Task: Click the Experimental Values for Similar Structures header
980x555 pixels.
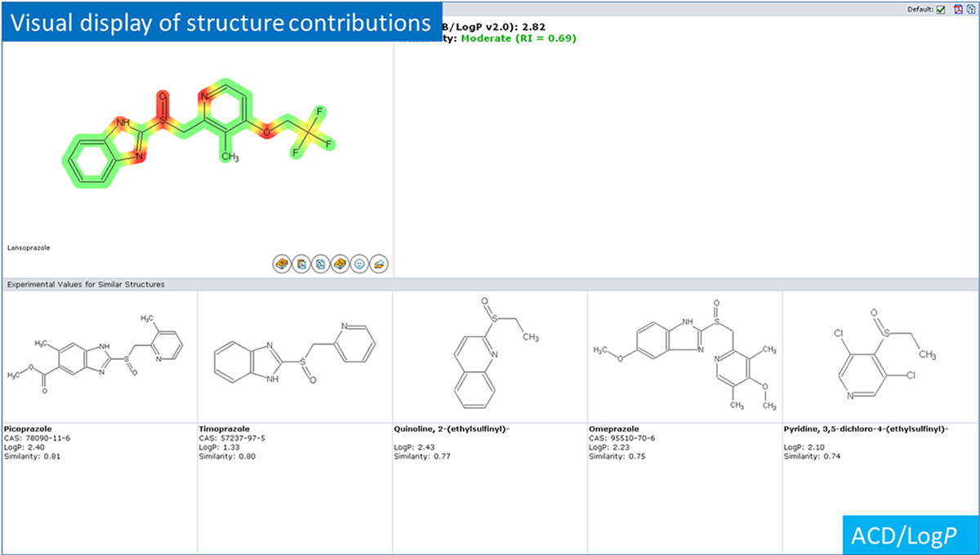Action: 86,284
